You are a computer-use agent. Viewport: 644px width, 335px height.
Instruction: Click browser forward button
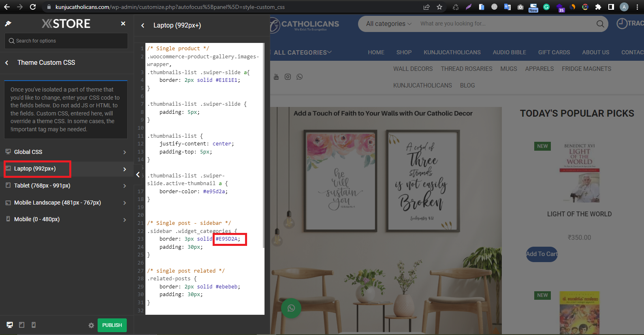coord(20,7)
